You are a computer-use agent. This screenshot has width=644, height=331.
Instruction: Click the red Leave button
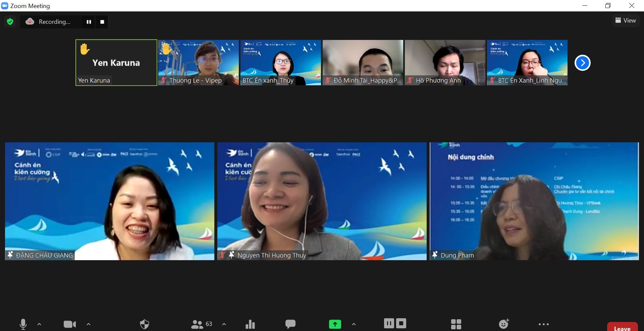pos(622,327)
